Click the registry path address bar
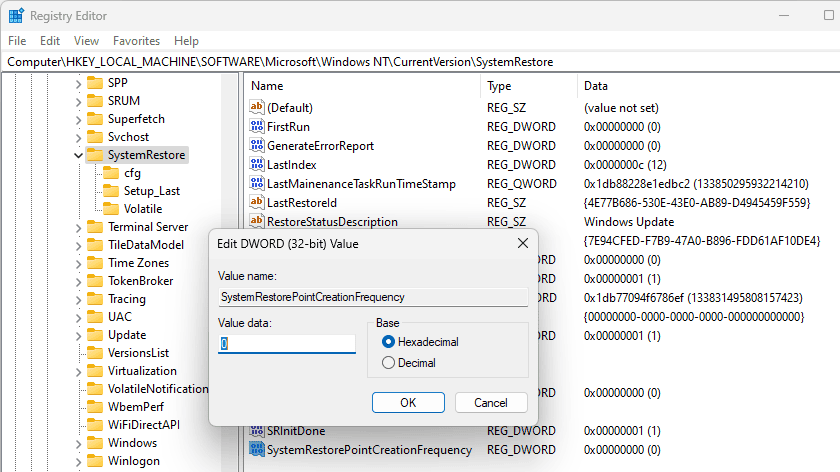The height and width of the screenshot is (472, 840). point(420,62)
